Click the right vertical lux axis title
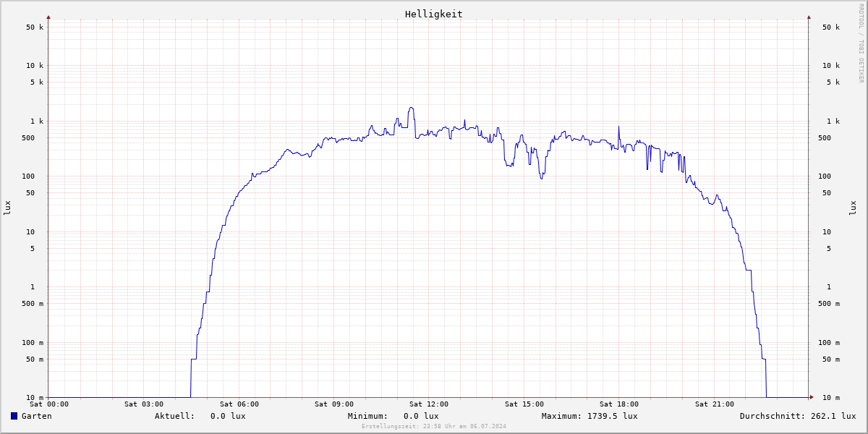 click(853, 208)
